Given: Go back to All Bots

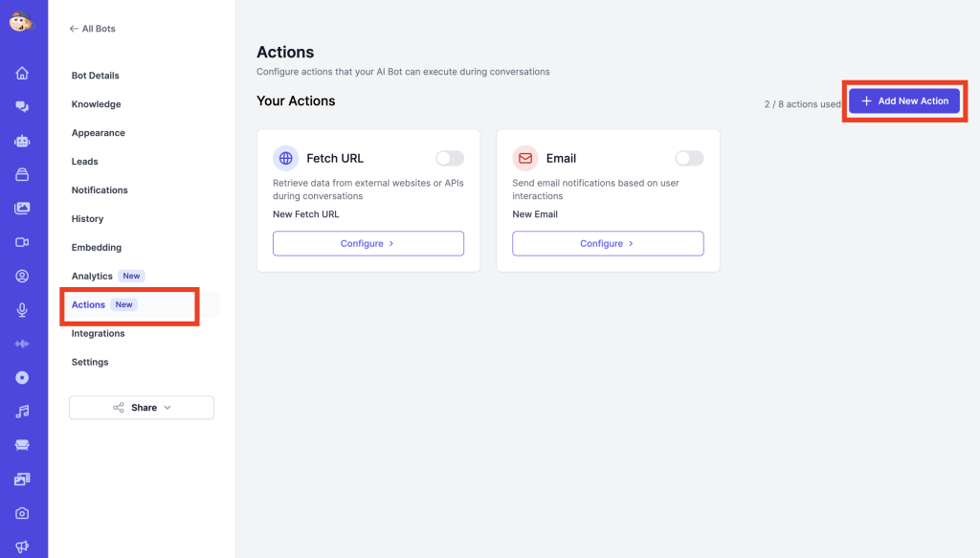Looking at the screenshot, I should [93, 29].
